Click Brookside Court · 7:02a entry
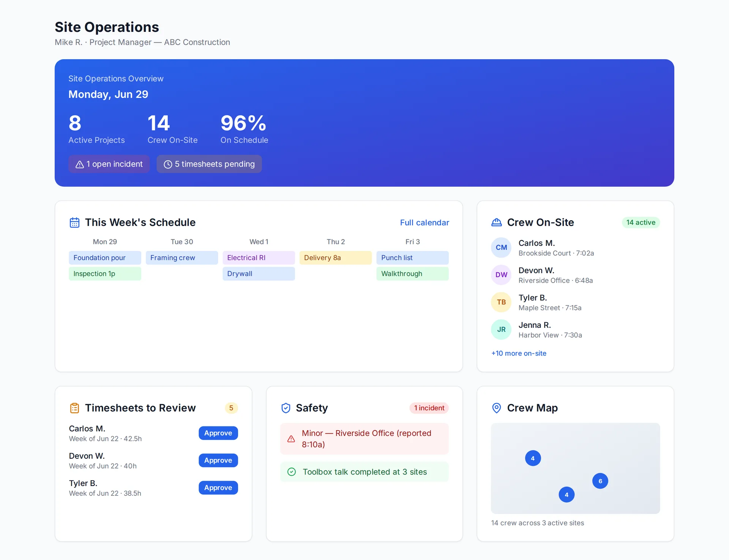Image resolution: width=729 pixels, height=560 pixels. pyautogui.click(x=556, y=253)
